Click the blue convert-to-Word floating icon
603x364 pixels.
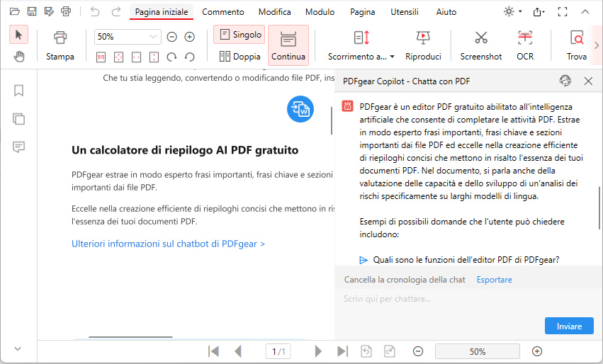[300, 109]
